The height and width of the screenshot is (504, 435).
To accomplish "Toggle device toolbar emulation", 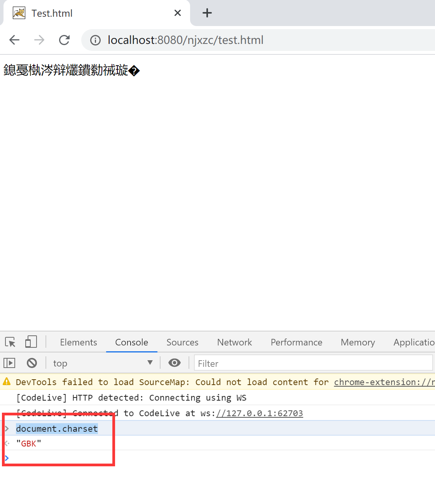I will (31, 342).
